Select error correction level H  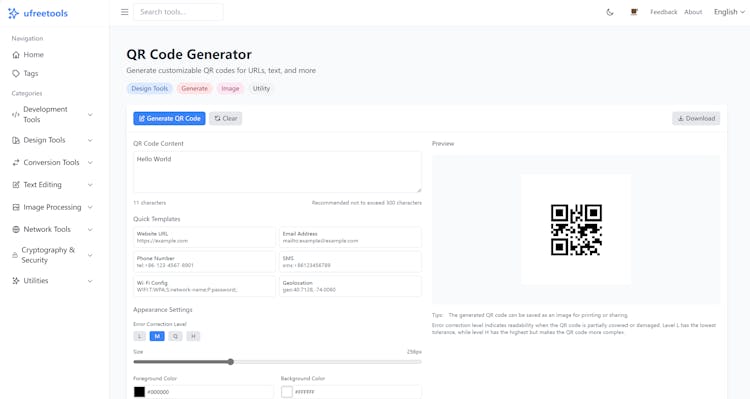pyautogui.click(x=193, y=336)
